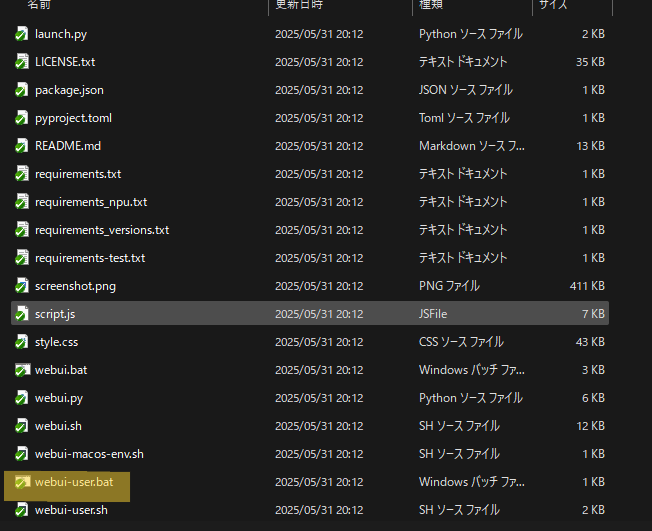Viewport: 652px width, 531px height.
Task: Click the style.css file icon
Action: (22, 342)
